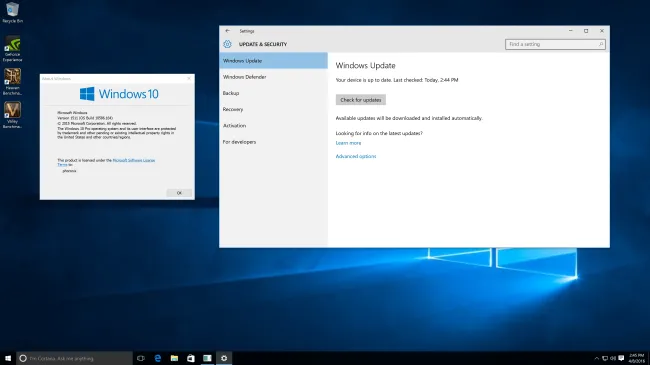Close the About Windows dialog
Screen dimensions: 650x365
tap(189, 78)
